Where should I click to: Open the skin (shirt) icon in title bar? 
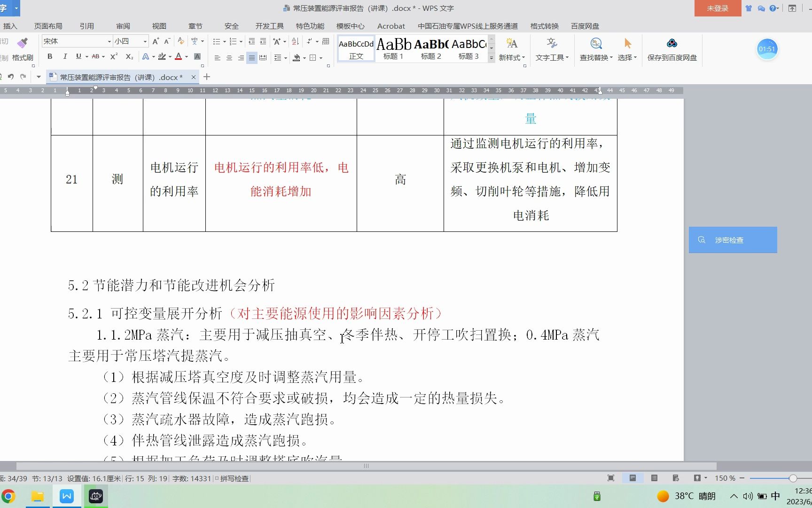click(749, 8)
